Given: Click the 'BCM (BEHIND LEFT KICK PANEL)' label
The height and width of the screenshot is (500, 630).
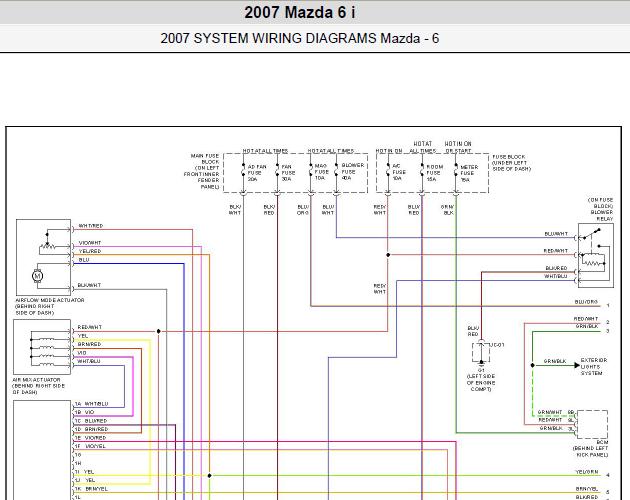Looking at the screenshot, I should click(x=591, y=449).
